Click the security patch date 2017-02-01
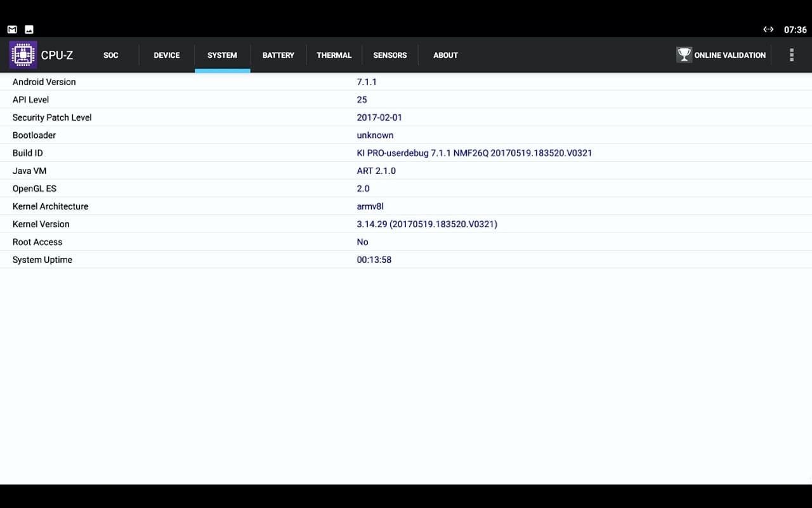The height and width of the screenshot is (508, 812). (379, 117)
